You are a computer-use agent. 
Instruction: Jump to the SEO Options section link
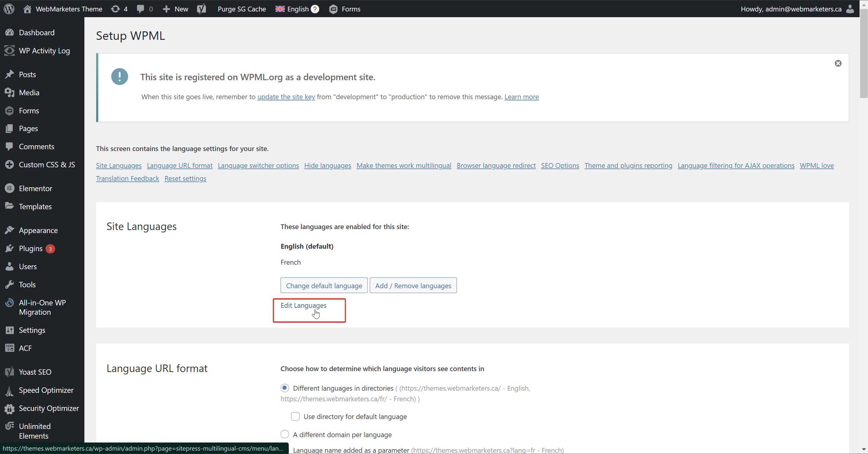point(560,166)
